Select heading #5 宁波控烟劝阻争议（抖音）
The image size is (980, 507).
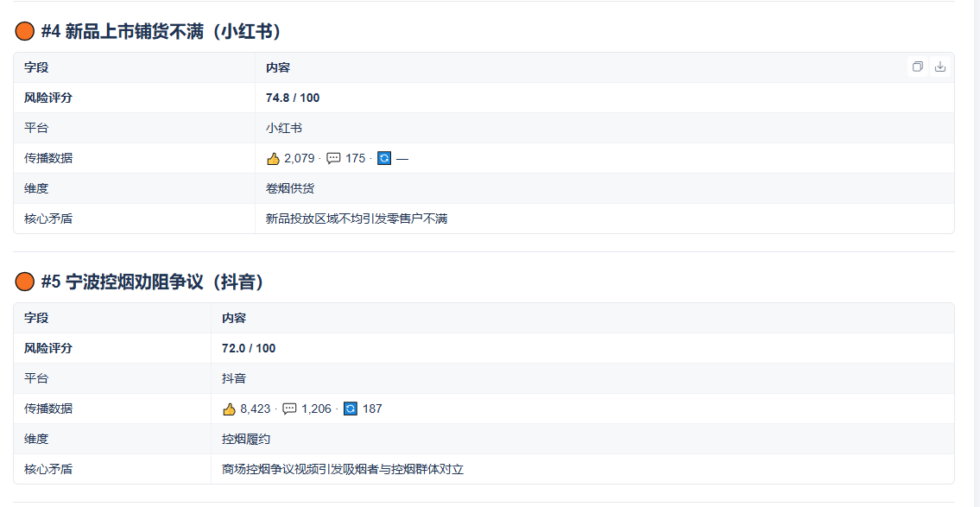(x=153, y=282)
